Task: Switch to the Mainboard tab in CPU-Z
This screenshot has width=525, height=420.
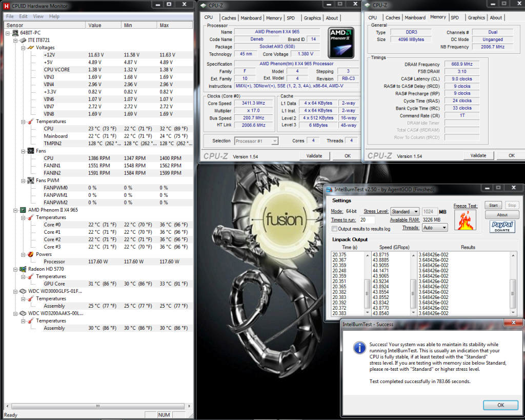Action: (x=251, y=18)
